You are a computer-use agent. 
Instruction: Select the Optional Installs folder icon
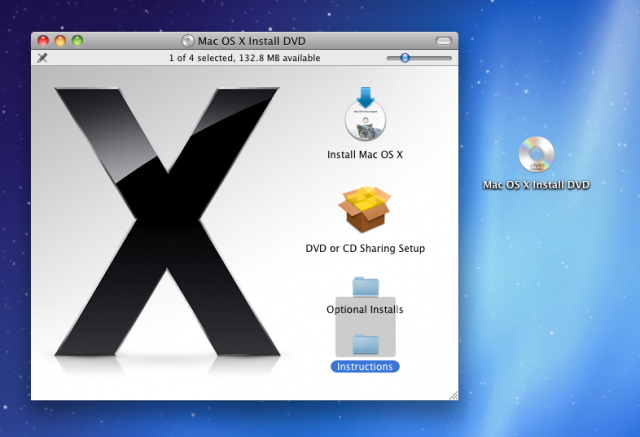(x=366, y=287)
